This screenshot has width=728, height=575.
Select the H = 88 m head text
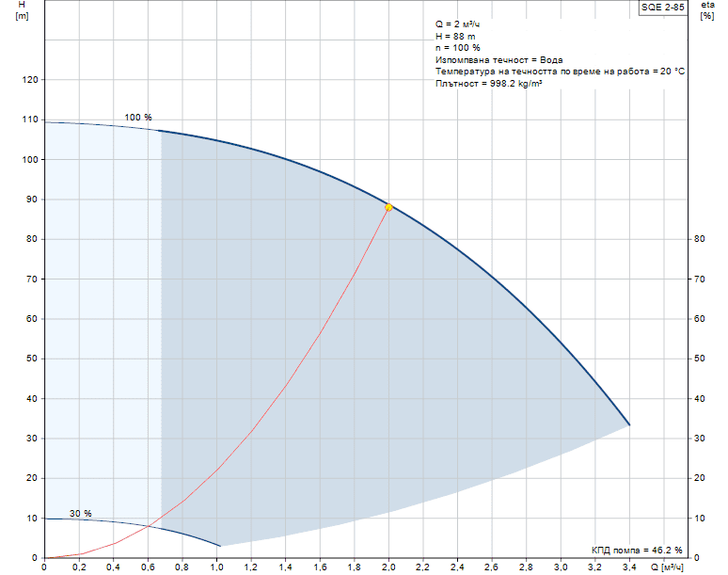[x=456, y=36]
